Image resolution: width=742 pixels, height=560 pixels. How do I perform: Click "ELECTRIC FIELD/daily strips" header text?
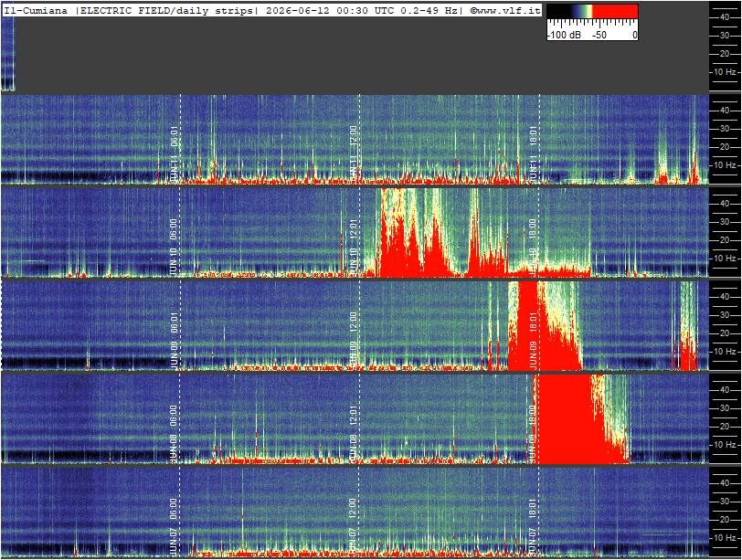tap(166, 11)
